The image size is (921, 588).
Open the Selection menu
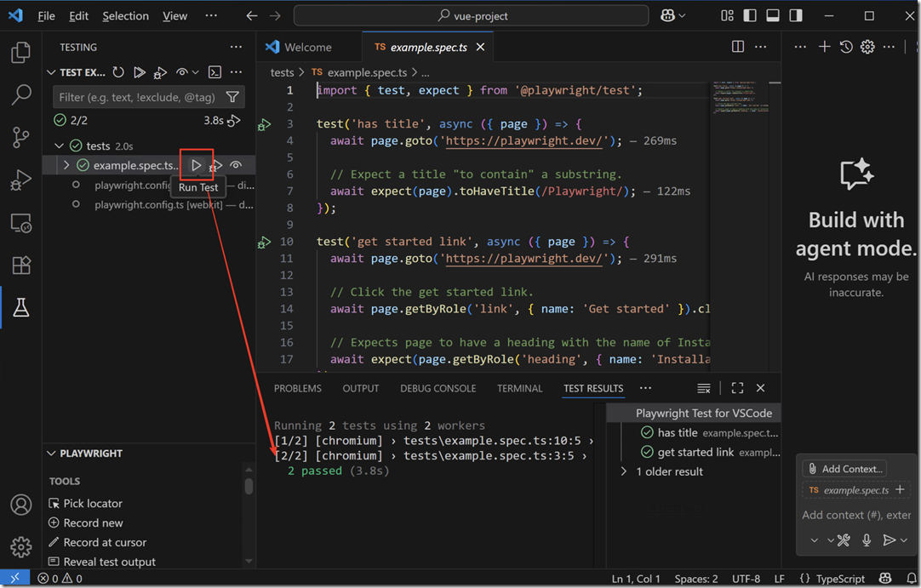(x=125, y=15)
